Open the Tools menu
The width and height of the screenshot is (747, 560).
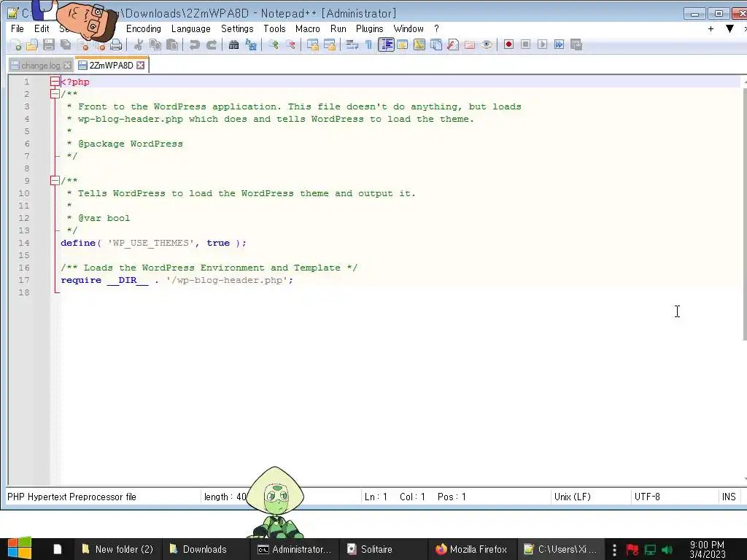click(274, 28)
